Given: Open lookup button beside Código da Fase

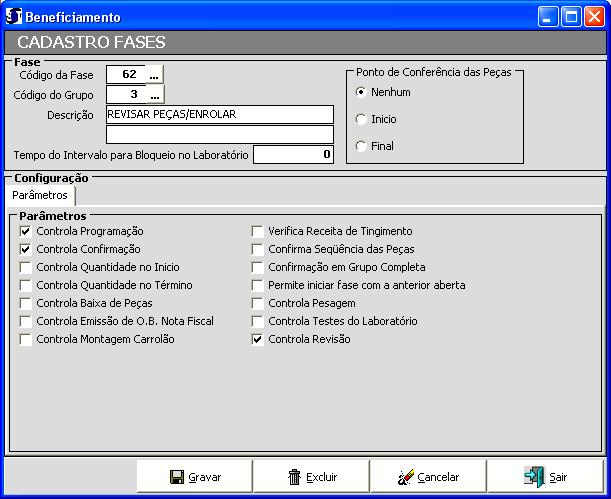Looking at the screenshot, I should 154,74.
